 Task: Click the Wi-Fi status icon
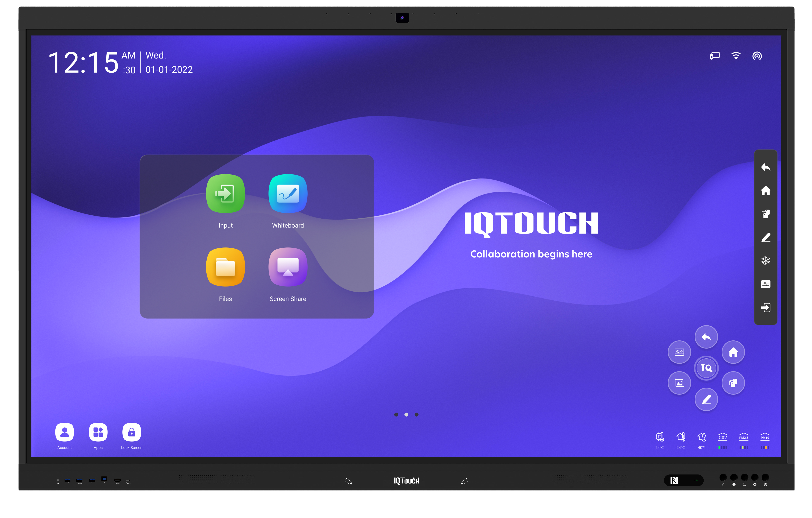pos(736,56)
